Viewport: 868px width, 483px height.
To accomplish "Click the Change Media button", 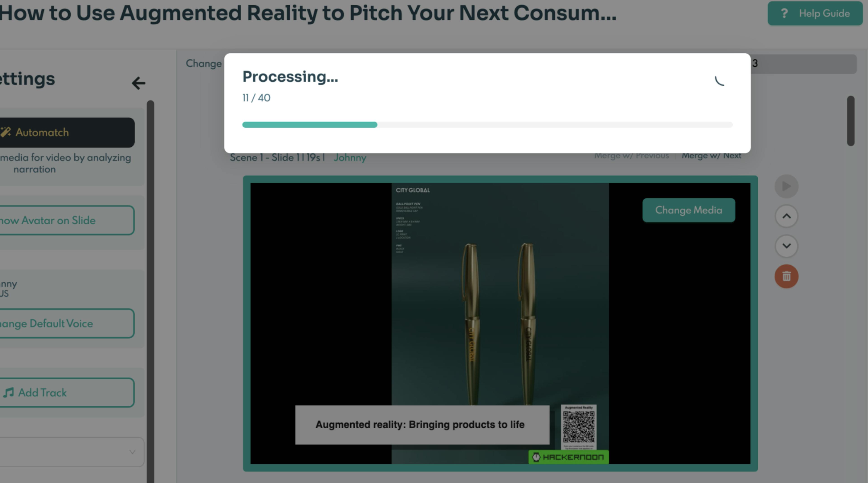I will pyautogui.click(x=689, y=209).
